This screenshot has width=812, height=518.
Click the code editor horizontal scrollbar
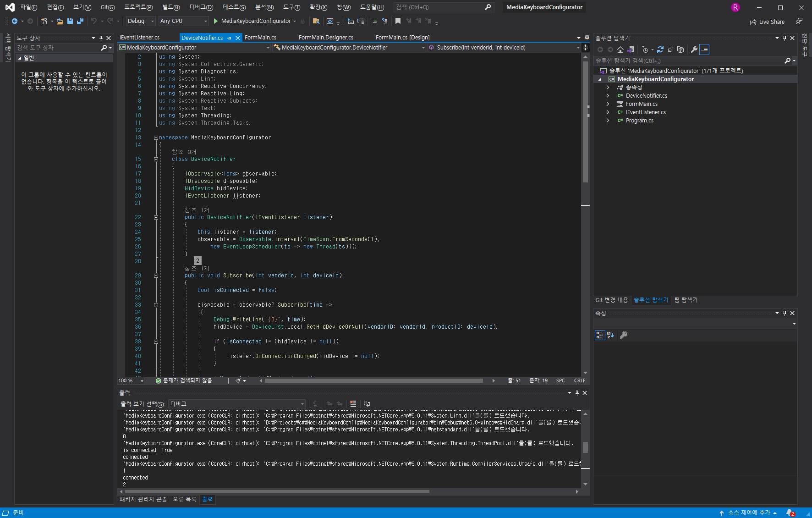click(x=375, y=380)
